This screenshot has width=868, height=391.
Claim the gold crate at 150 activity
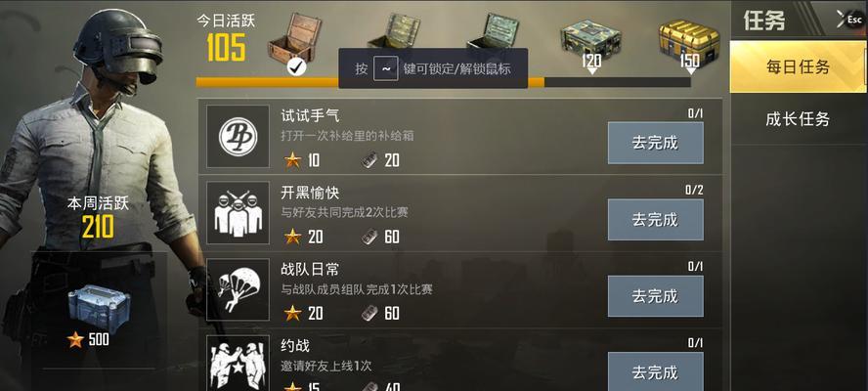point(689,41)
